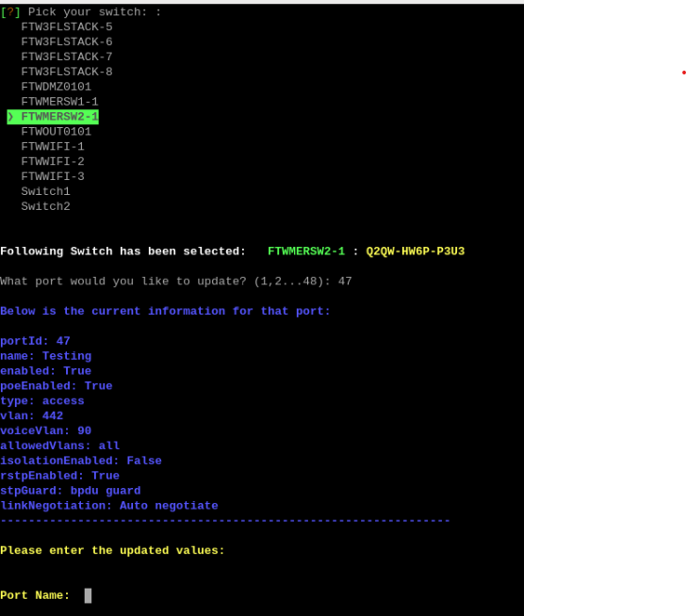This screenshot has height=616, width=687.
Task: Click the Port Name input cursor
Action: point(88,595)
